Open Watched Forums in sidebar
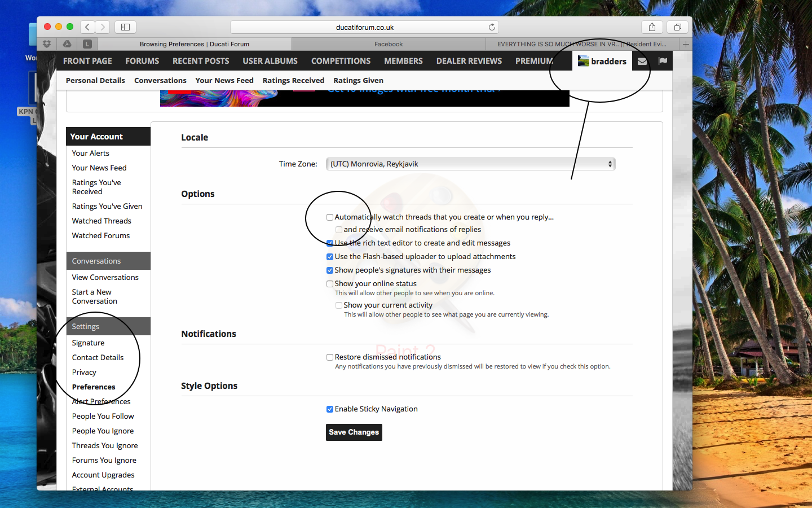This screenshot has height=508, width=812. (101, 235)
